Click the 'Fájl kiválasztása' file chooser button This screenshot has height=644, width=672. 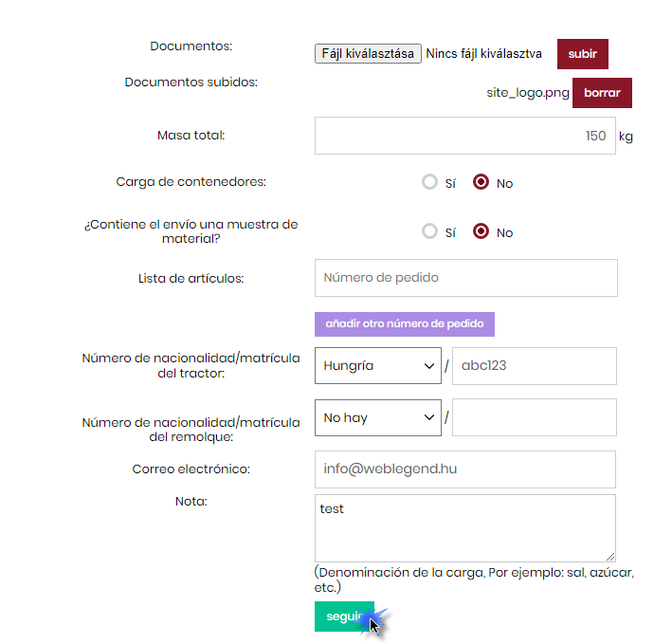368,54
